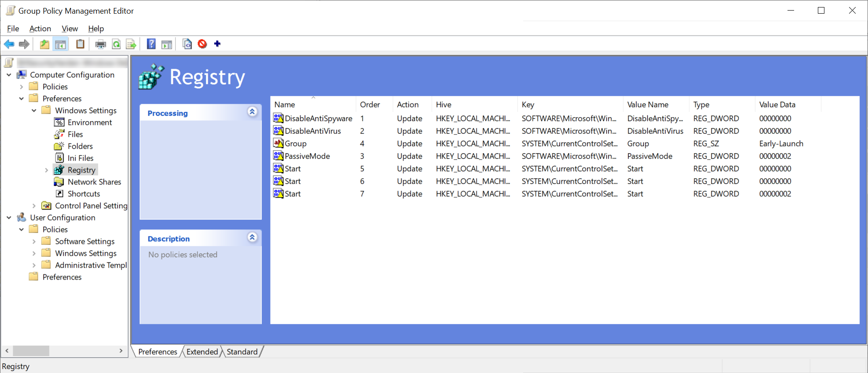This screenshot has width=868, height=373.
Task: Click tree pane scrollbar right arrow
Action: pyautogui.click(x=121, y=351)
